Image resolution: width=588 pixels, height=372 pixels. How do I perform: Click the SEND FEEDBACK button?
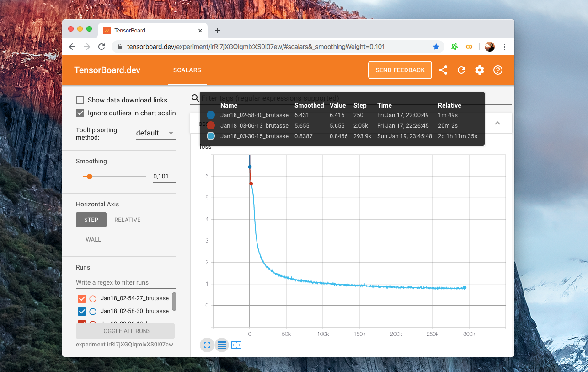point(400,70)
